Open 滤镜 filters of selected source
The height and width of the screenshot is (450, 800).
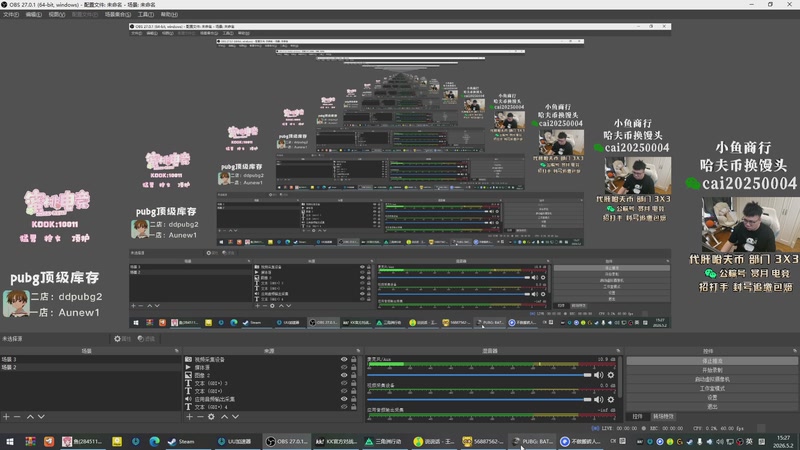(146, 339)
